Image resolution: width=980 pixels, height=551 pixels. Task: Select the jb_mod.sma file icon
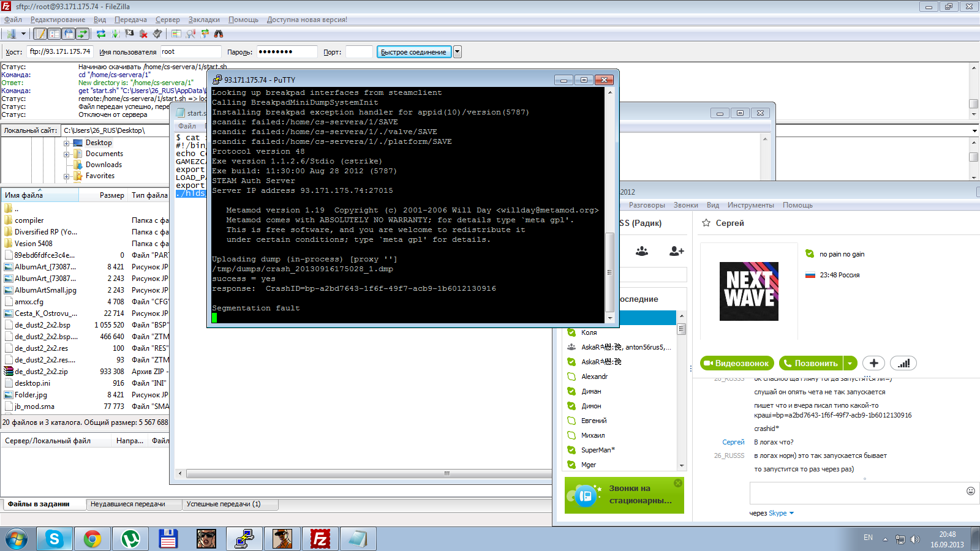tap(9, 407)
